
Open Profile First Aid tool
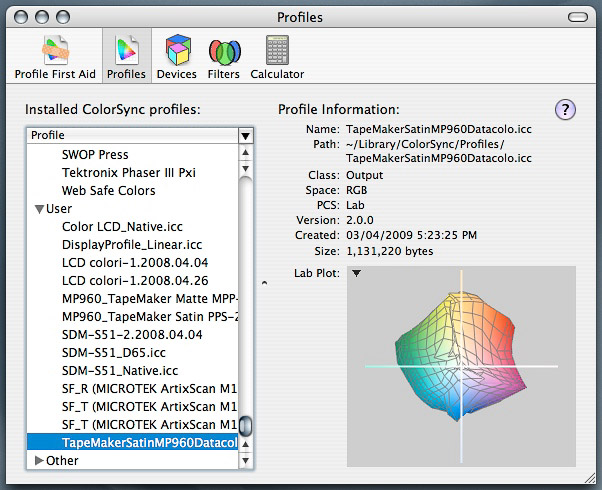[x=56, y=57]
